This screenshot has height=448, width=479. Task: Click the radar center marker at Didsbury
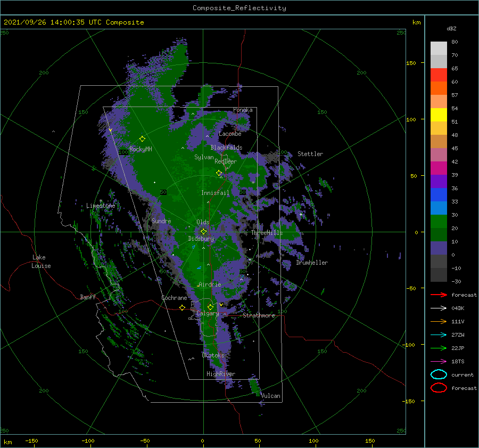[x=203, y=232]
